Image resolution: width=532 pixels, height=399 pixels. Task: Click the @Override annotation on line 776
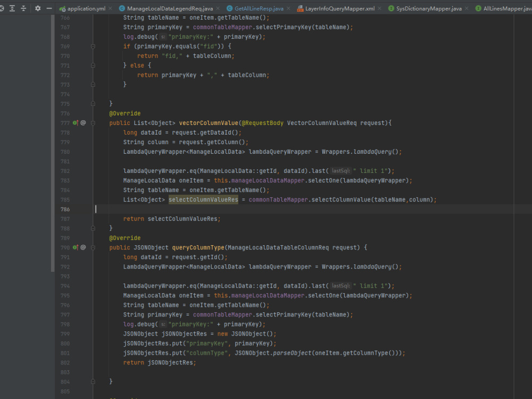(x=125, y=113)
